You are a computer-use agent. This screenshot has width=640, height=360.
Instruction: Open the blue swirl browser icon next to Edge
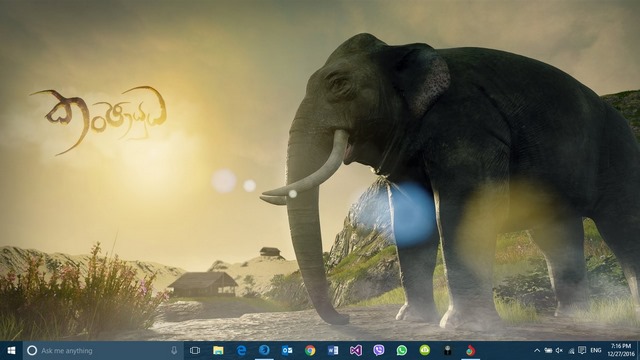pyautogui.click(x=264, y=351)
